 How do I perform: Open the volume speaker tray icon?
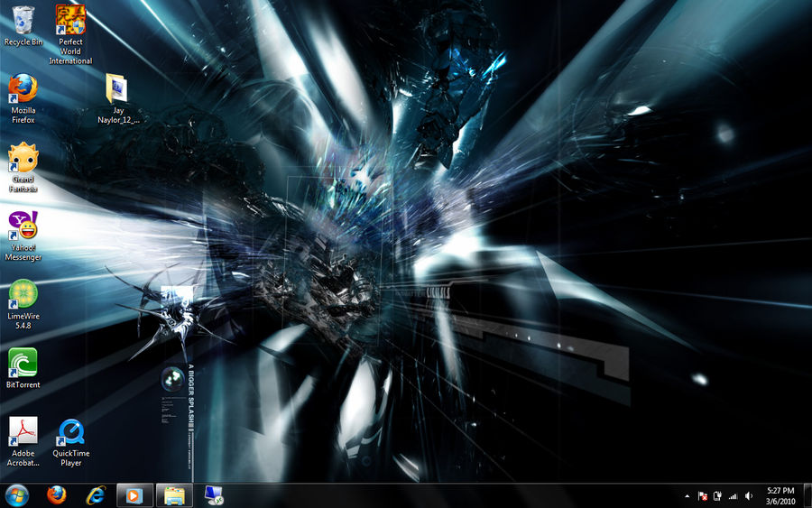(x=748, y=496)
